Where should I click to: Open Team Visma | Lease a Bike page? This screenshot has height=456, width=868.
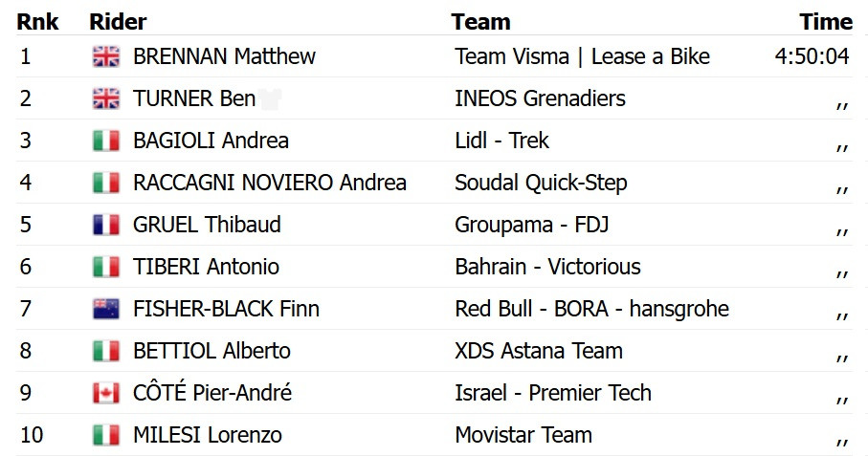coord(582,56)
